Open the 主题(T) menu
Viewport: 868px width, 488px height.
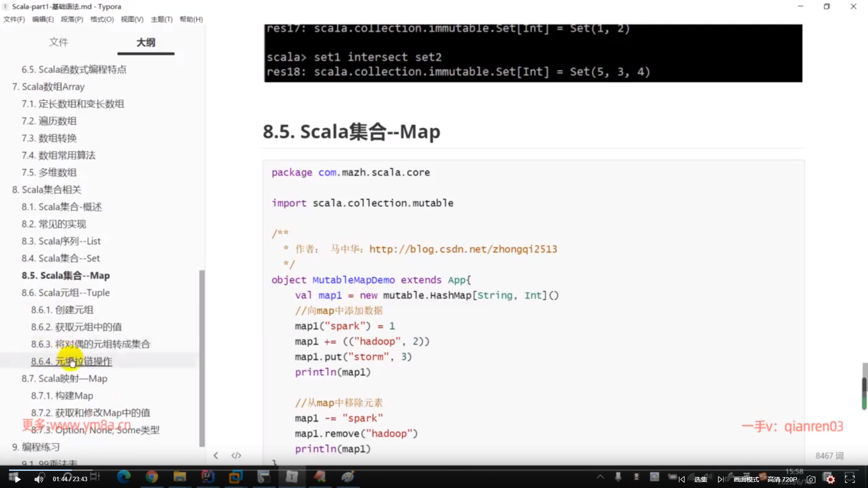(x=161, y=19)
